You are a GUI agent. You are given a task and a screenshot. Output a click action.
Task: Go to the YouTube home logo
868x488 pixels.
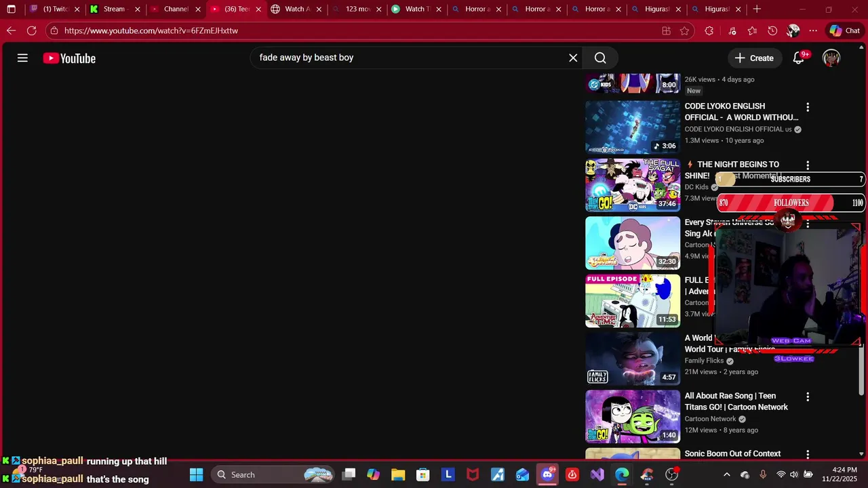69,58
